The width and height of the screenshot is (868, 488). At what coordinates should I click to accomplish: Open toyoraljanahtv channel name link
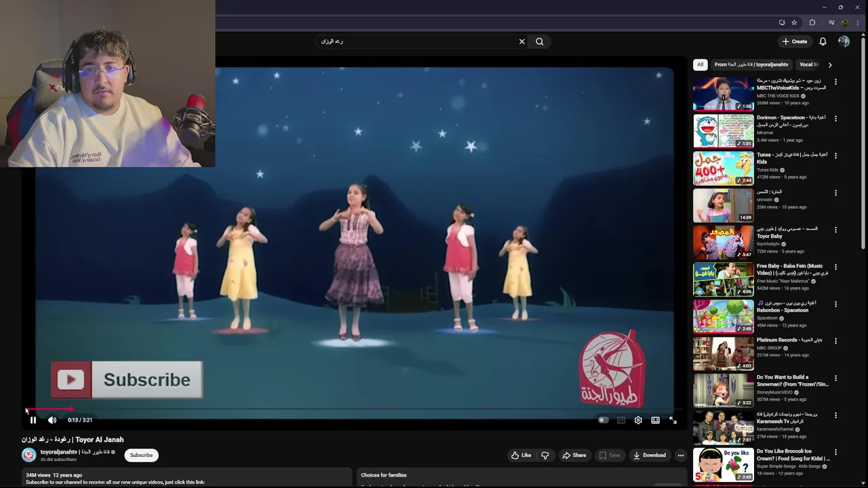pyautogui.click(x=75, y=452)
